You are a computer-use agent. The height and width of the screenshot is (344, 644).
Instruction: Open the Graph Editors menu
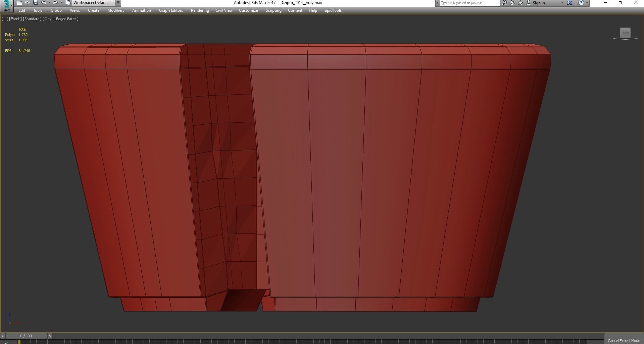171,10
